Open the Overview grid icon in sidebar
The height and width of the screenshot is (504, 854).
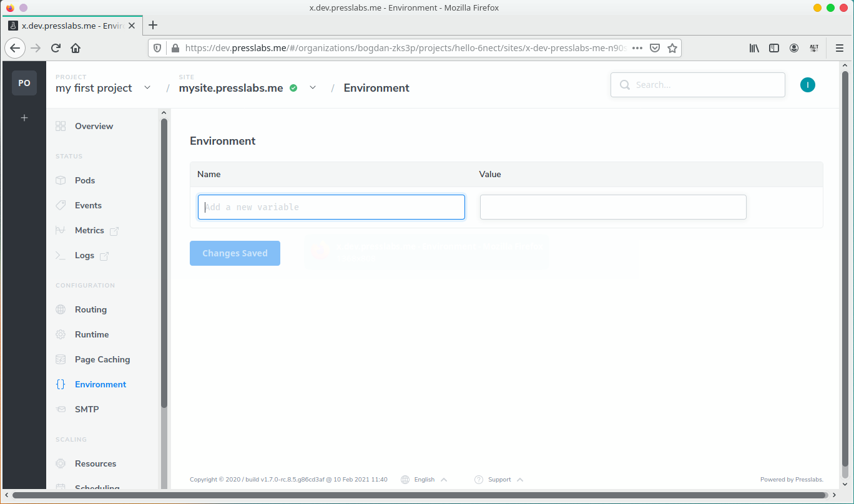(x=61, y=126)
